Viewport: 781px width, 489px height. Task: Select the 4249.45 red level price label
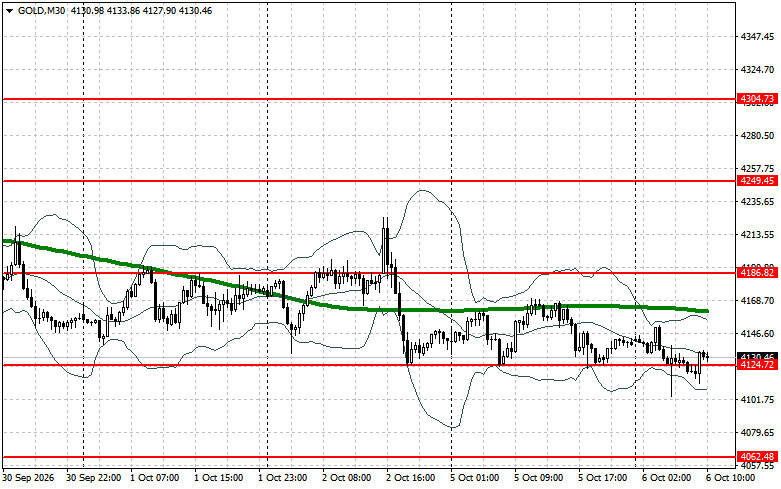757,181
